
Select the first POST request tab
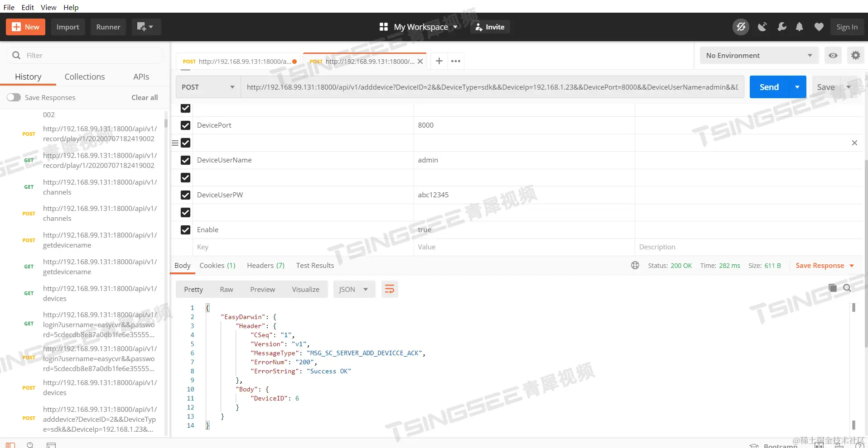pyautogui.click(x=238, y=62)
